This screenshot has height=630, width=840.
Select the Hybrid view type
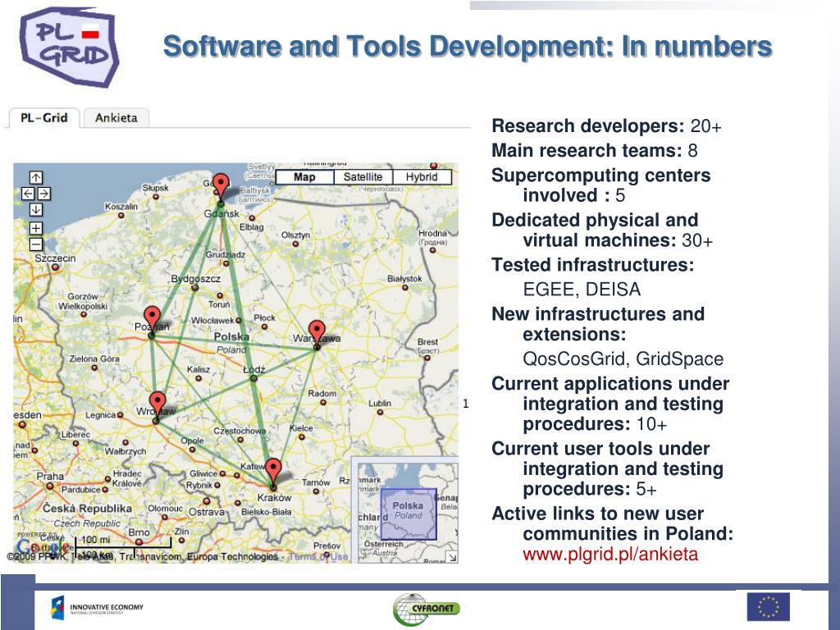coord(422,177)
